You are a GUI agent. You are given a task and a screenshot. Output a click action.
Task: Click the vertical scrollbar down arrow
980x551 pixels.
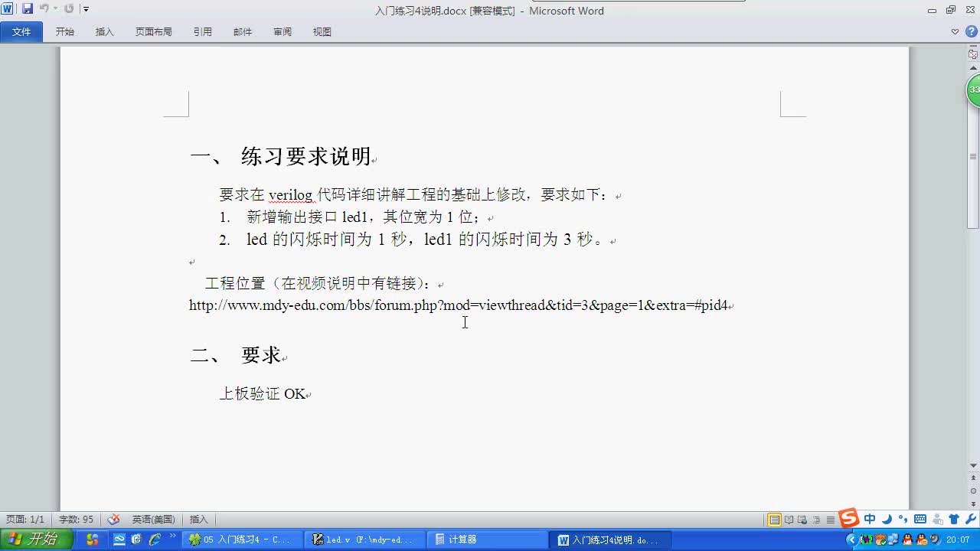click(x=974, y=465)
